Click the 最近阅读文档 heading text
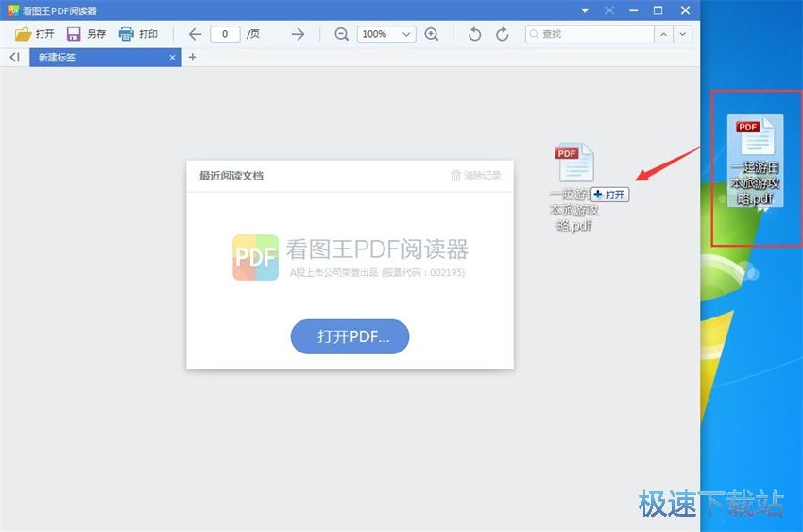 pyautogui.click(x=231, y=176)
